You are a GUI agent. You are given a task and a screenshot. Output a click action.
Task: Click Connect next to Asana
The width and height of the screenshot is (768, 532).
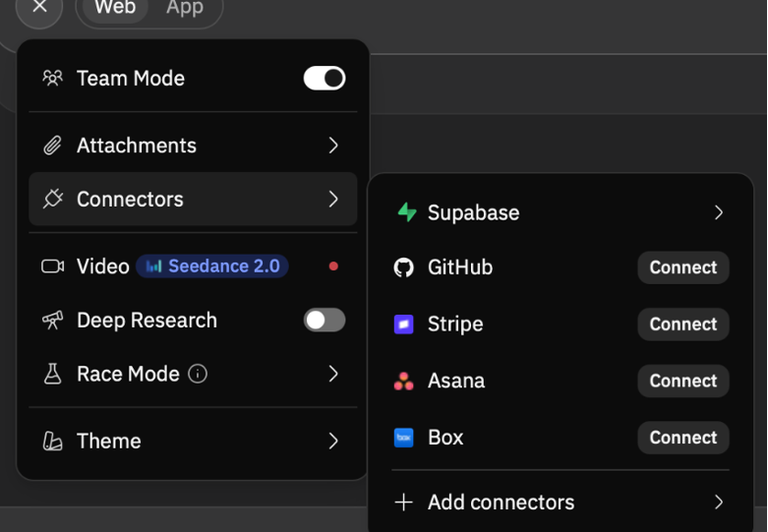683,382
